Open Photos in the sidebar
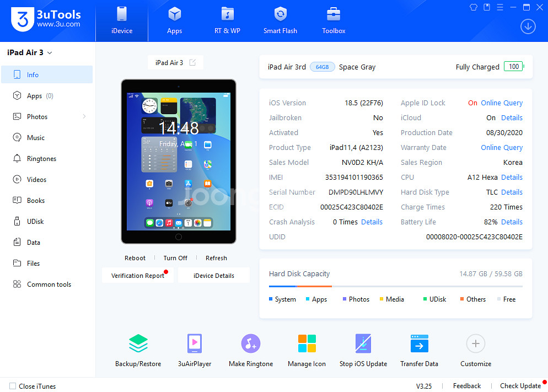 (47, 117)
